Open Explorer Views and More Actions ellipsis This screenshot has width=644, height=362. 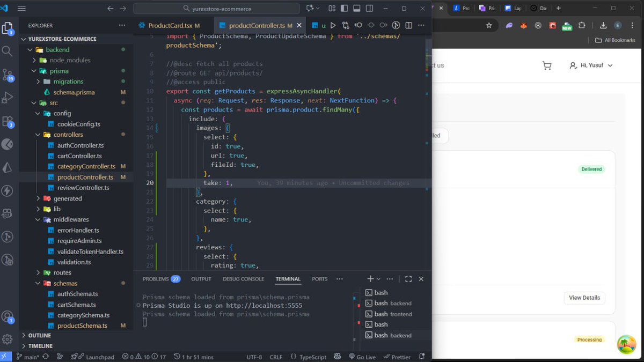(x=122, y=25)
